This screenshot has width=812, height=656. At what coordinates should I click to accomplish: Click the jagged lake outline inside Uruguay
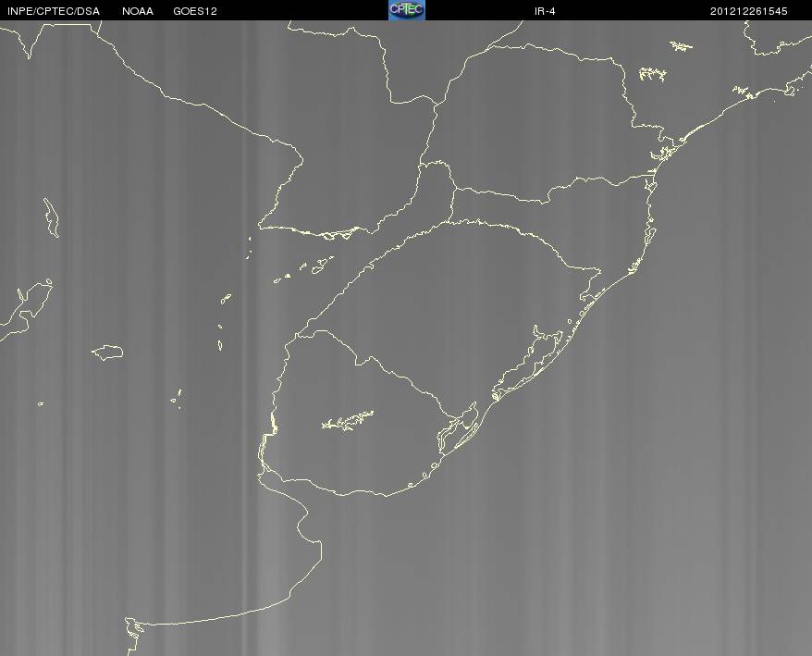pyautogui.click(x=348, y=421)
